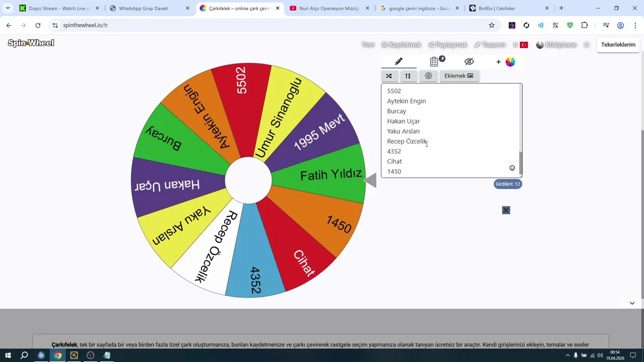Image resolution: width=644 pixels, height=362 pixels.
Task: Open the Chrome profile avatar
Action: (620, 25)
